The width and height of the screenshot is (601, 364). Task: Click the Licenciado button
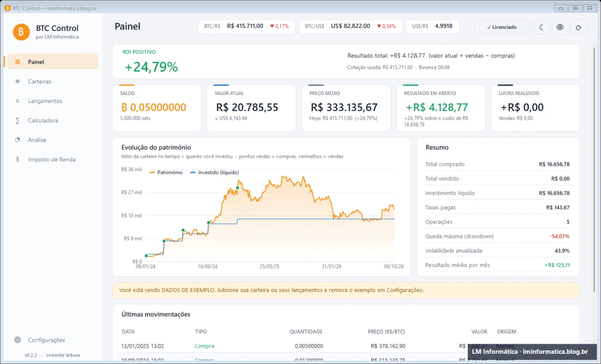[x=502, y=27]
